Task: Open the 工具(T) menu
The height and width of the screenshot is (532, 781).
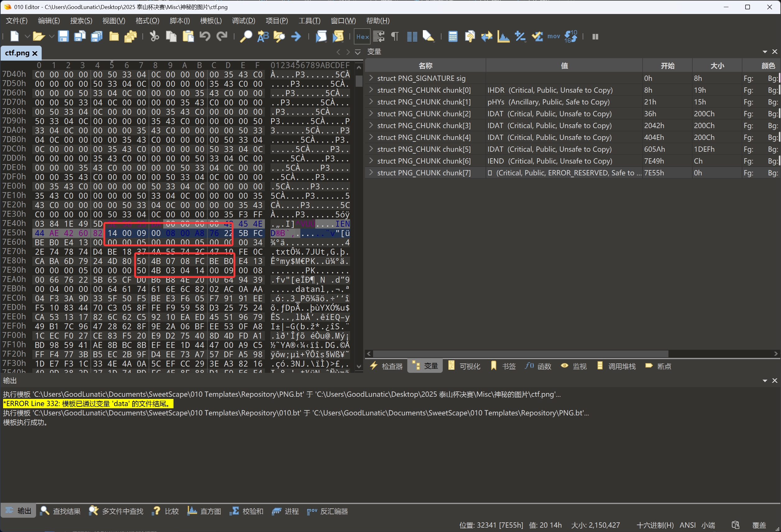Action: click(x=309, y=21)
